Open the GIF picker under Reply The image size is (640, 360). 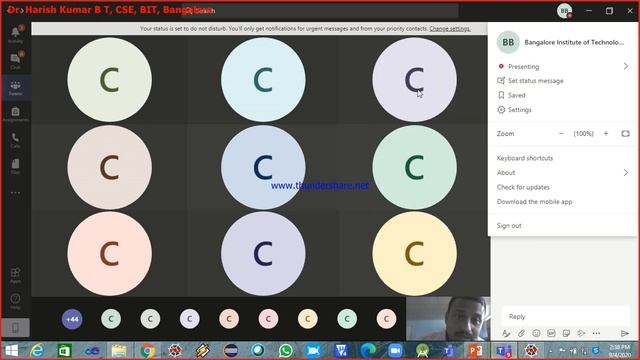551,333
